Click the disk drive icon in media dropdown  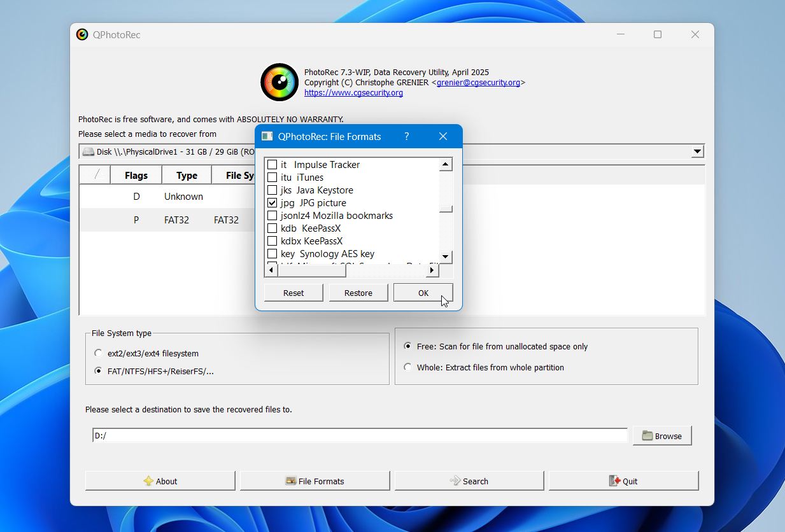(x=88, y=151)
